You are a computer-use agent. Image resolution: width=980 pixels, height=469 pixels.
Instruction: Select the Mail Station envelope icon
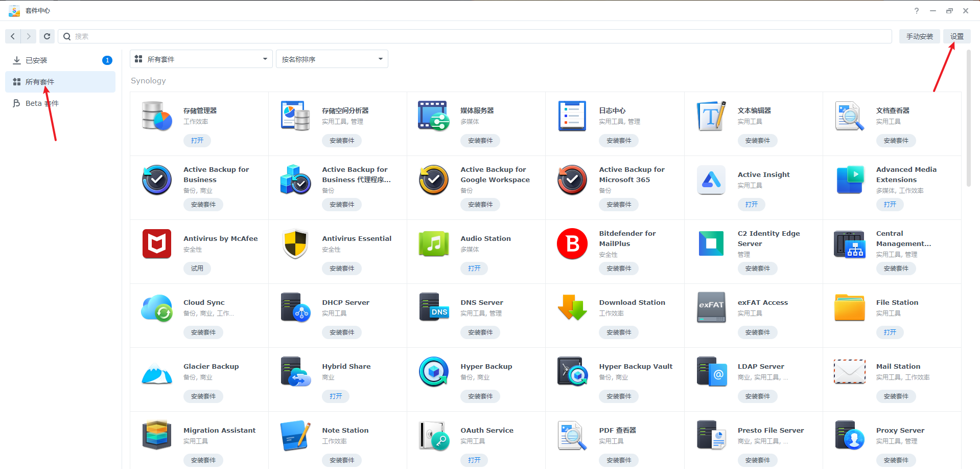tap(849, 371)
